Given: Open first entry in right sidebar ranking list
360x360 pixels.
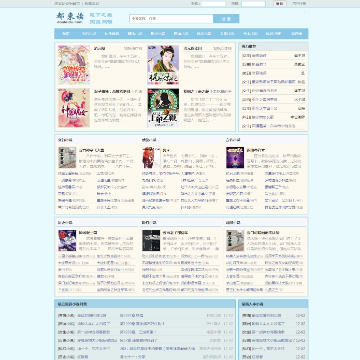Looking at the screenshot, I should 273,56.
